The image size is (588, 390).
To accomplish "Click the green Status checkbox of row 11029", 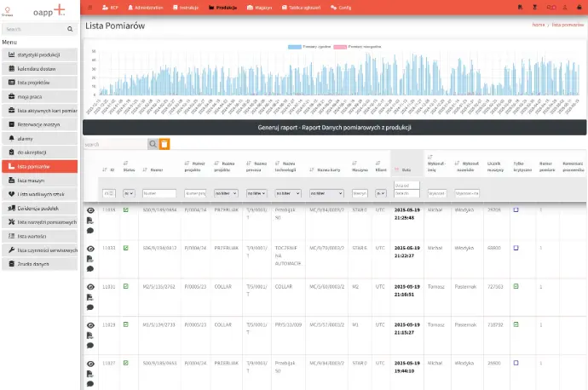I will tap(126, 324).
